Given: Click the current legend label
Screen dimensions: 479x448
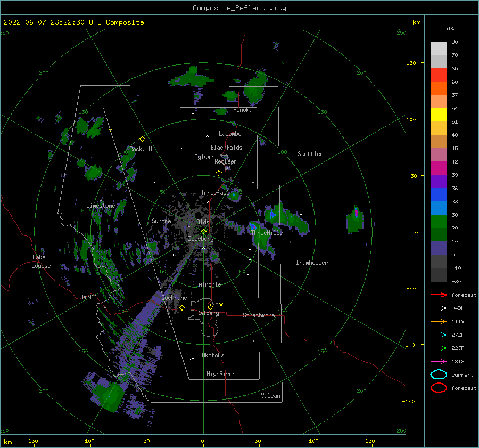Looking at the screenshot, I should point(463,374).
